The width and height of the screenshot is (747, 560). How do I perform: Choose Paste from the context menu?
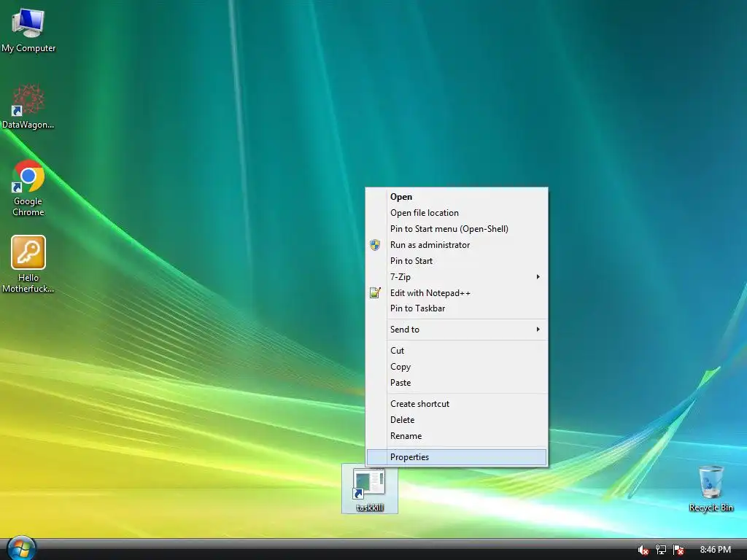point(457,383)
